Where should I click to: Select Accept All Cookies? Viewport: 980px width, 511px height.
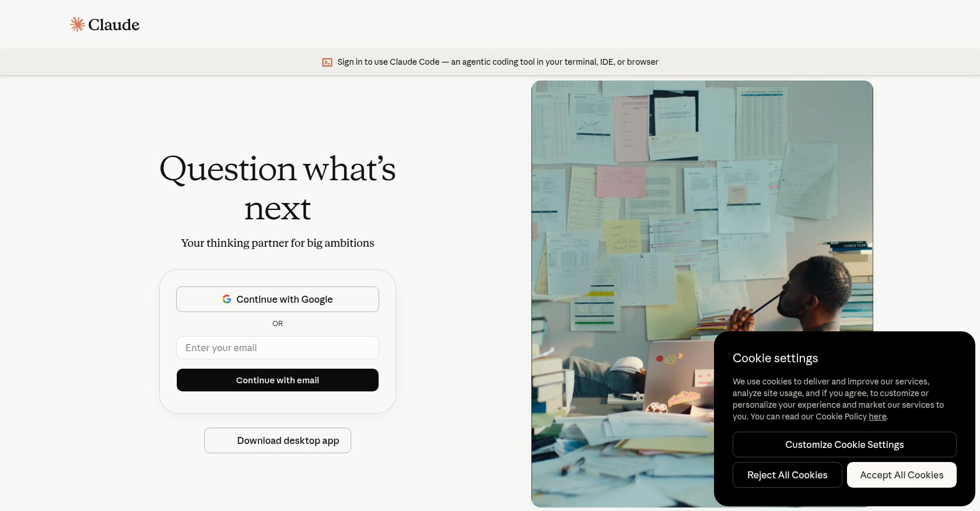pos(902,475)
